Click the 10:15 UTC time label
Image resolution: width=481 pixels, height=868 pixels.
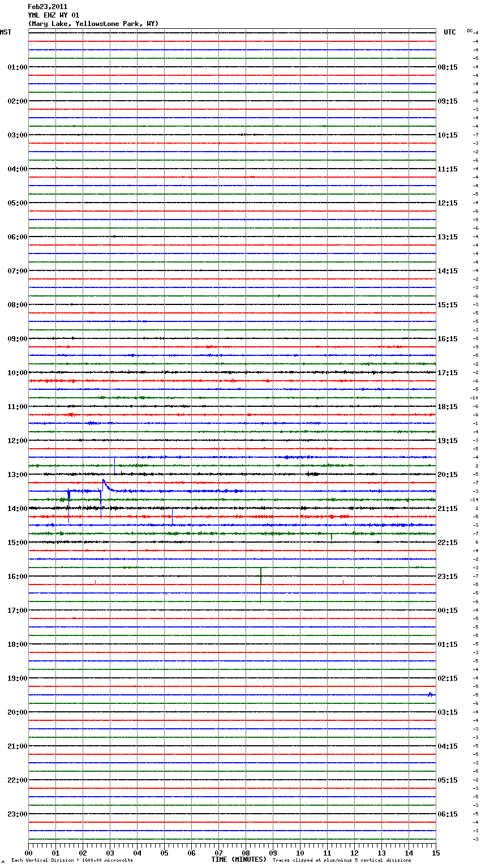448,135
